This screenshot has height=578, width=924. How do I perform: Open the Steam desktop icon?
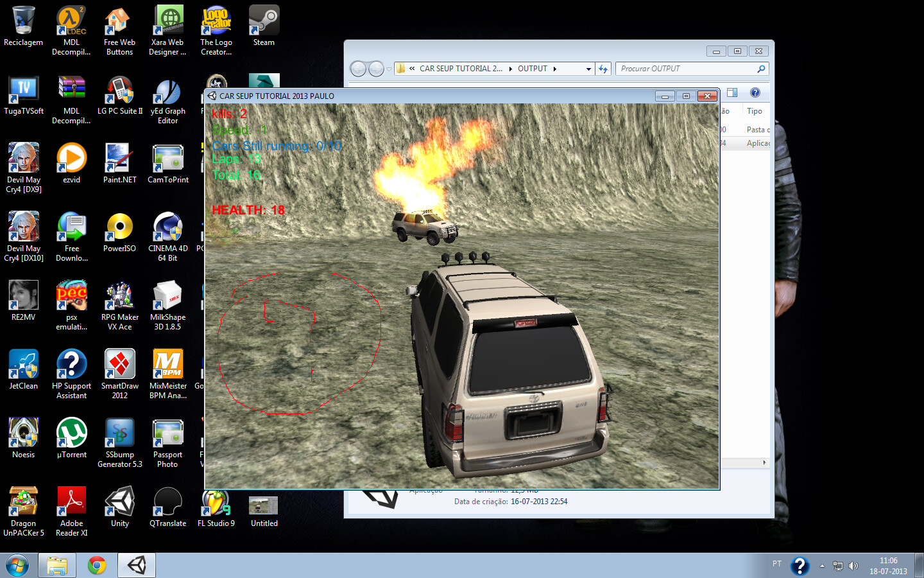(264, 26)
